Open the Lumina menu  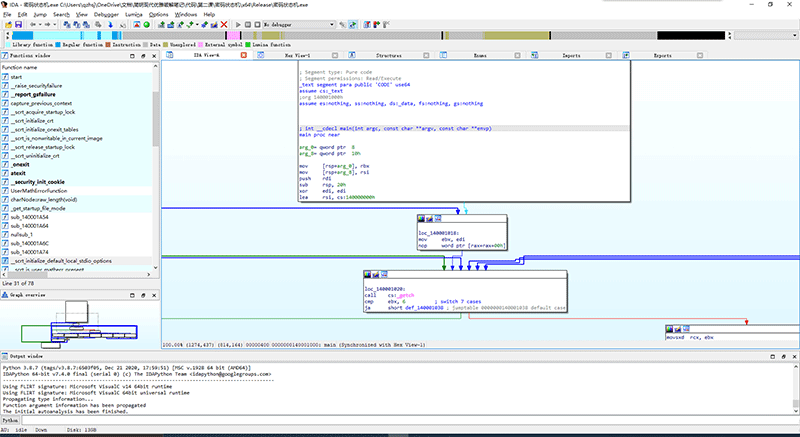pyautogui.click(x=132, y=16)
